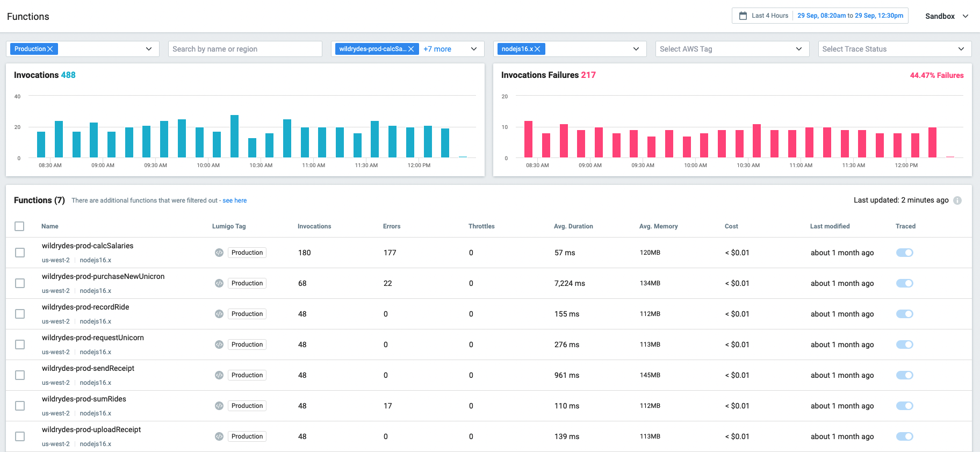Screen dimensions: 980x452
Task: Click the 7,224 ms average duration value
Action: tap(570, 283)
